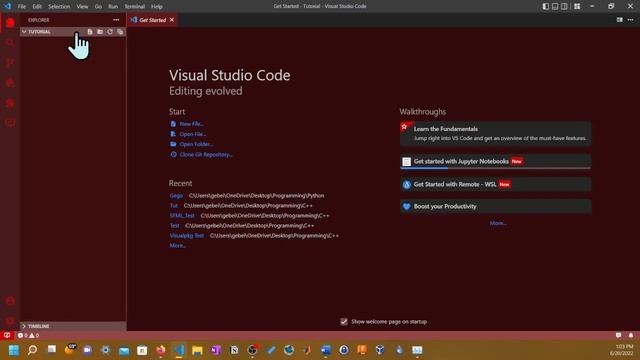Click the Clone Git Repository... link
Image resolution: width=640 pixels, height=360 pixels.
click(x=206, y=154)
